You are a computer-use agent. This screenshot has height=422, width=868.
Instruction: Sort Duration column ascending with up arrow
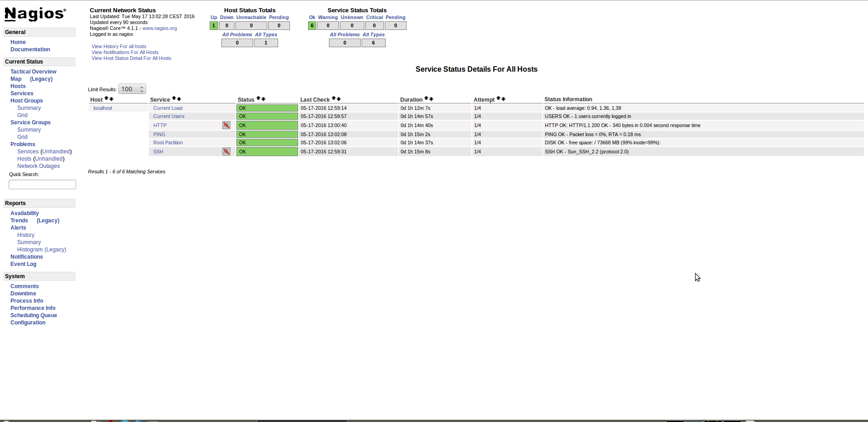(427, 98)
